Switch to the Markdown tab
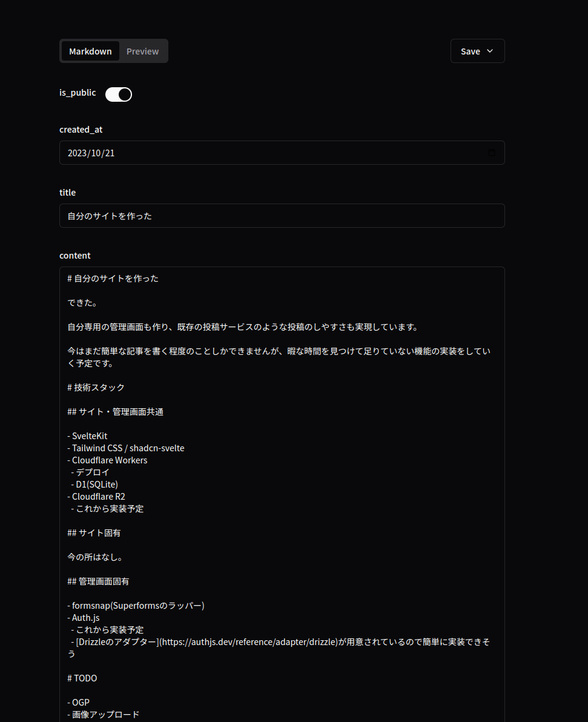This screenshot has width=588, height=722. [90, 51]
